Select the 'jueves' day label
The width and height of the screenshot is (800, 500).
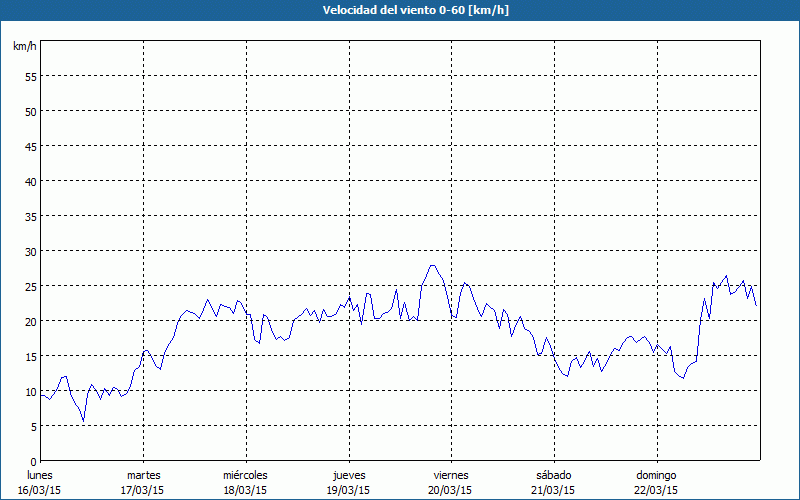348,475
